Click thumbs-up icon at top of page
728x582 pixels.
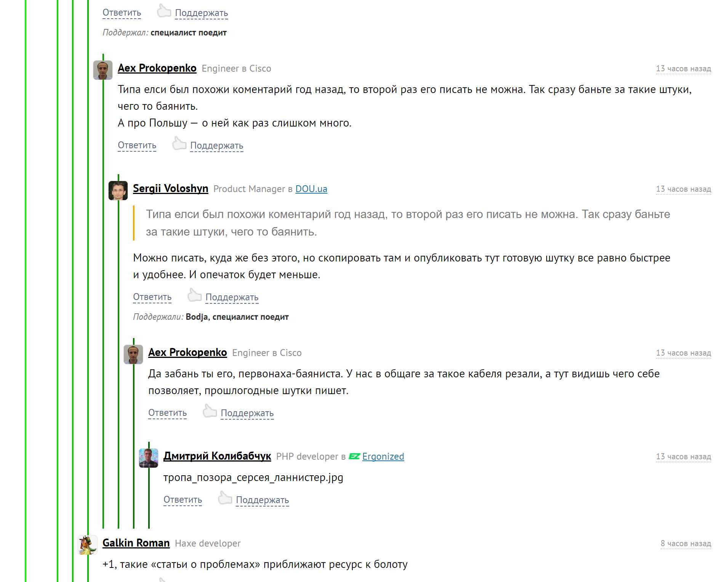point(164,11)
